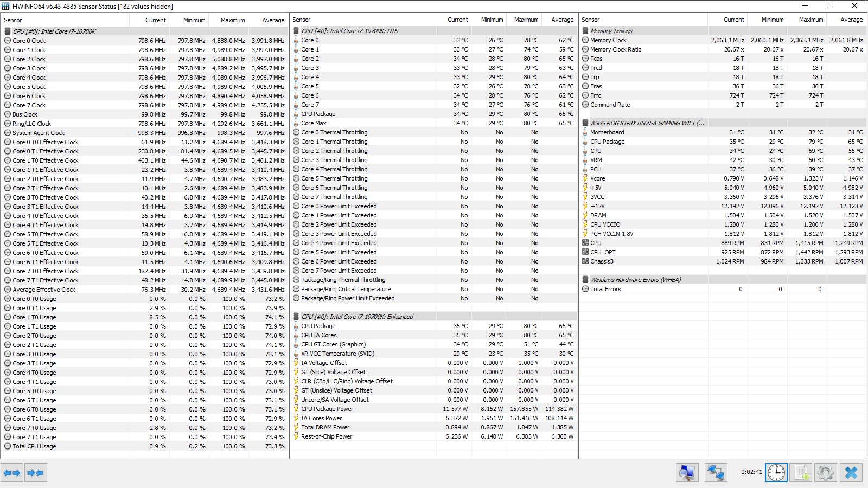The width and height of the screenshot is (868, 488).
Task: Select CPU GT Cores (Graphics) row
Action: 433,344
